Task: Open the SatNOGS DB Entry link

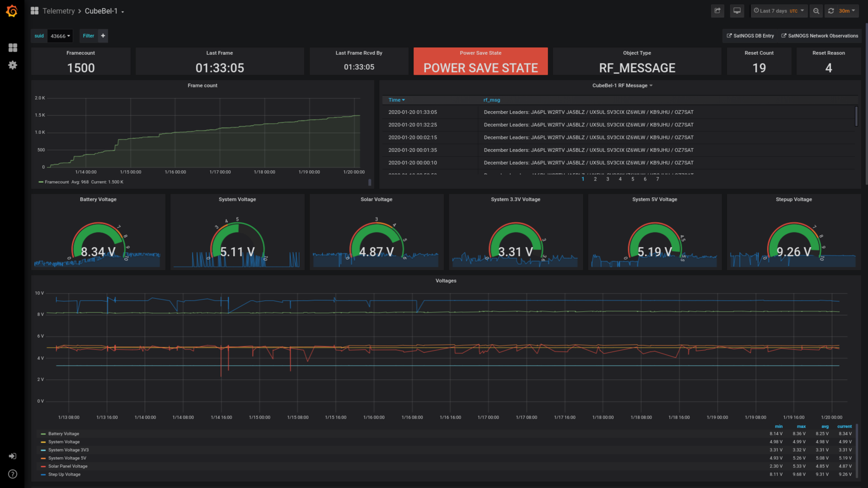Action: 750,36
